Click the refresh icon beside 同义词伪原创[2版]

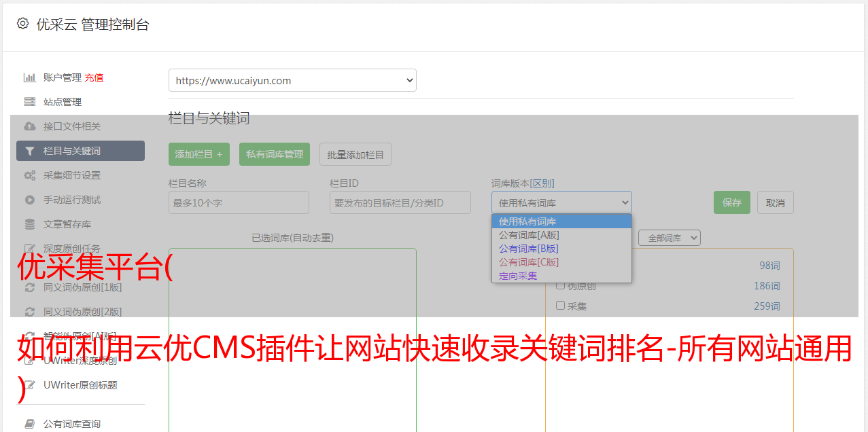[x=29, y=312]
